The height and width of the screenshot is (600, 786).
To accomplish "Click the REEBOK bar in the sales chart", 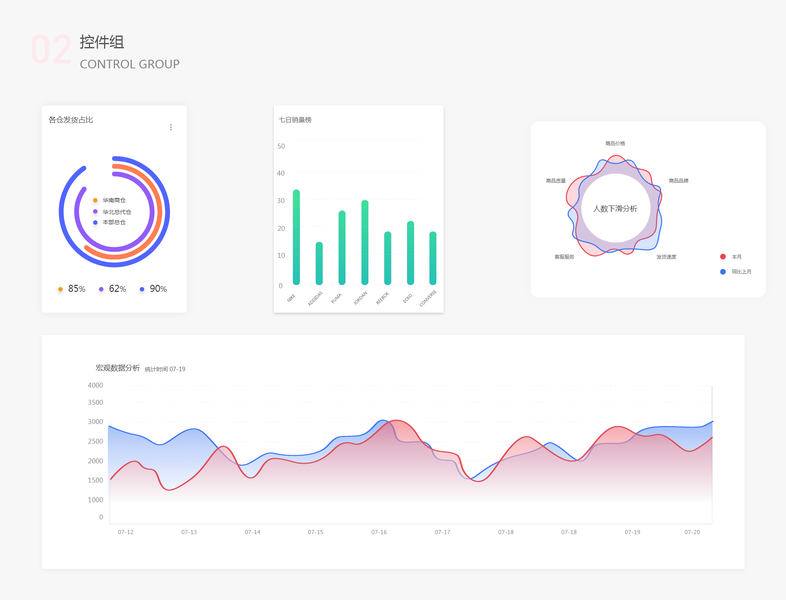I will point(387,259).
